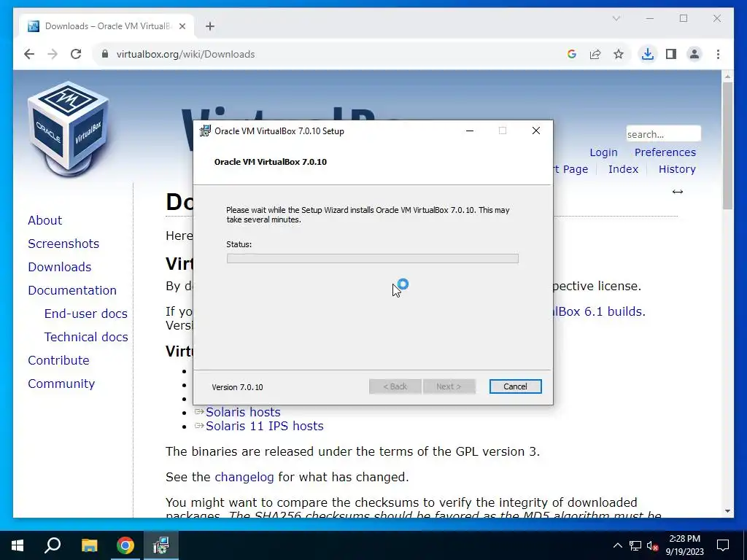The width and height of the screenshot is (747, 560).
Task: Open the volume tray icon
Action: coord(652,545)
